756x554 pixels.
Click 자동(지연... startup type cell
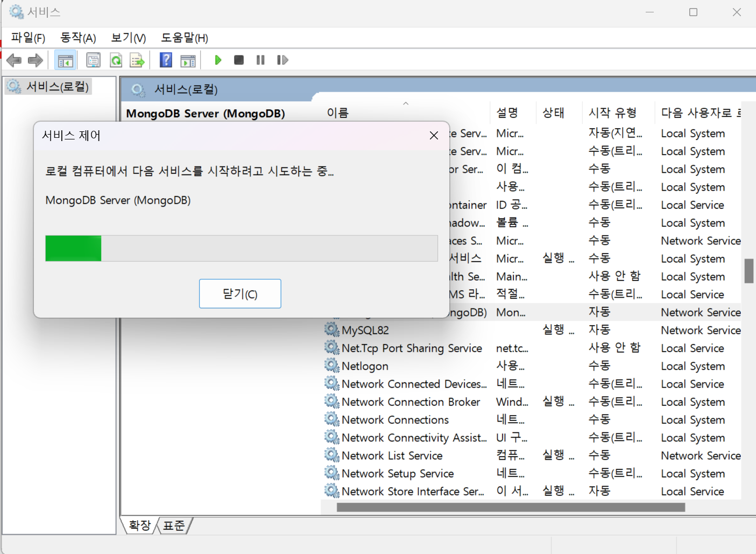pyautogui.click(x=615, y=133)
